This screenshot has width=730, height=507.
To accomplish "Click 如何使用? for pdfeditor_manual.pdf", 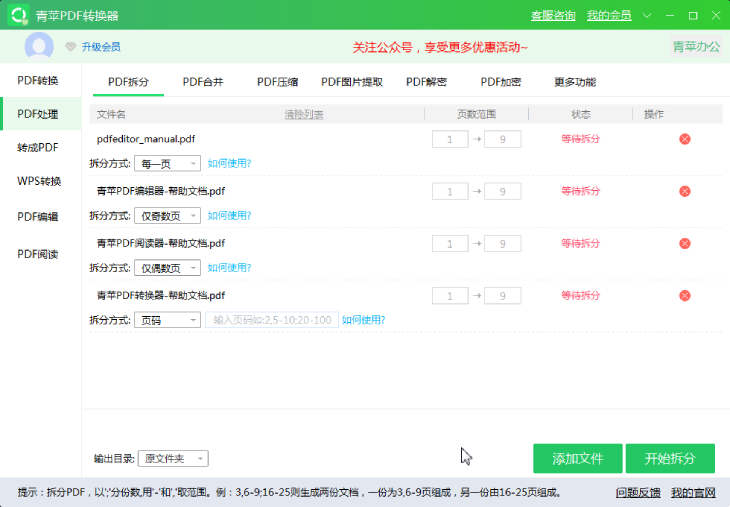I will (229, 163).
